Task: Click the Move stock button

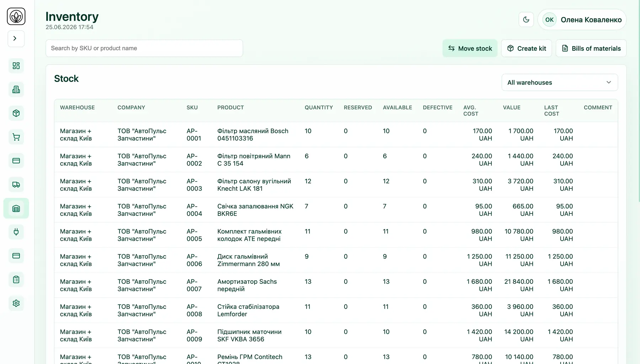Action: click(x=470, y=48)
